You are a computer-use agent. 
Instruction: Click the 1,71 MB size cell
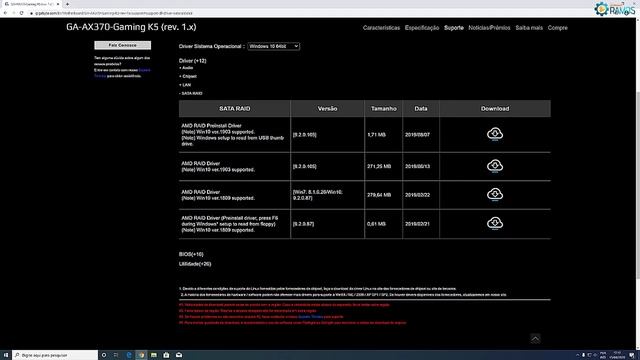click(383, 134)
